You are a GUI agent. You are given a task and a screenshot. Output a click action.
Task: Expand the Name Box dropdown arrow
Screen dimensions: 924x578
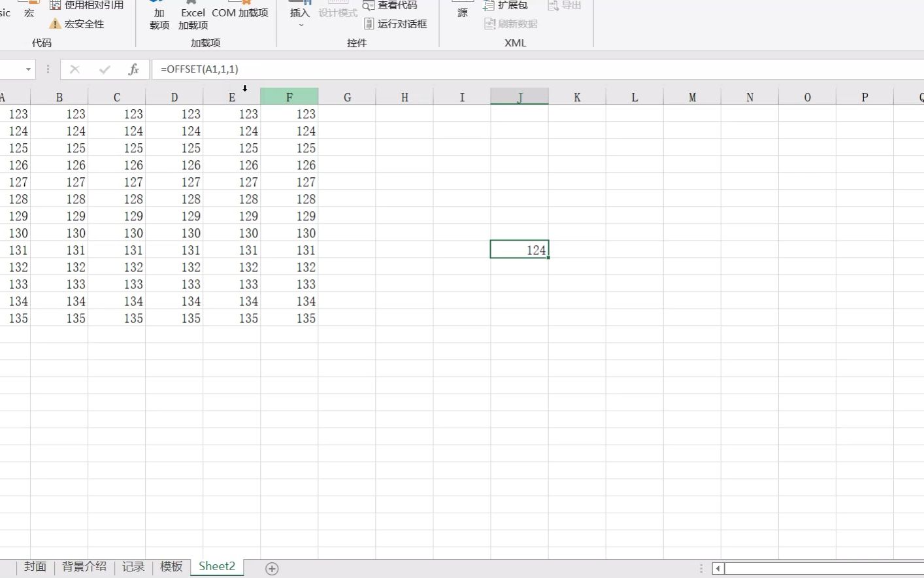tap(28, 69)
